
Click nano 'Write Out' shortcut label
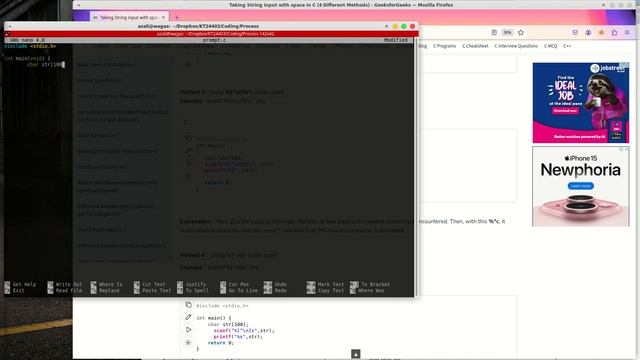[69, 284]
